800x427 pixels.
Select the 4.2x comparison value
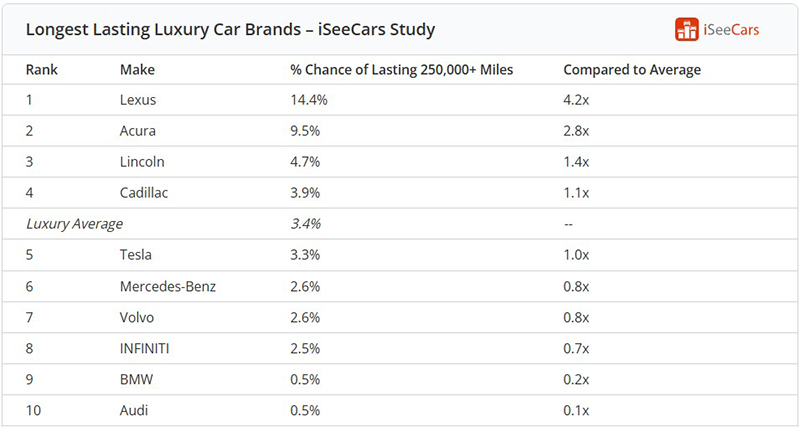pyautogui.click(x=576, y=99)
